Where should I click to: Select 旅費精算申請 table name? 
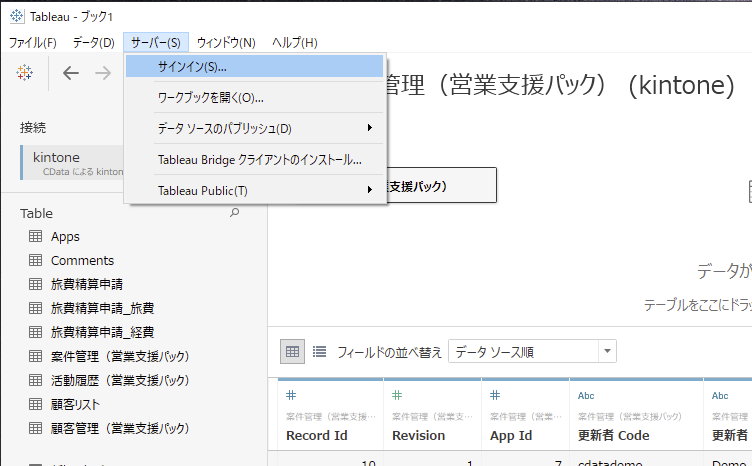tap(87, 284)
